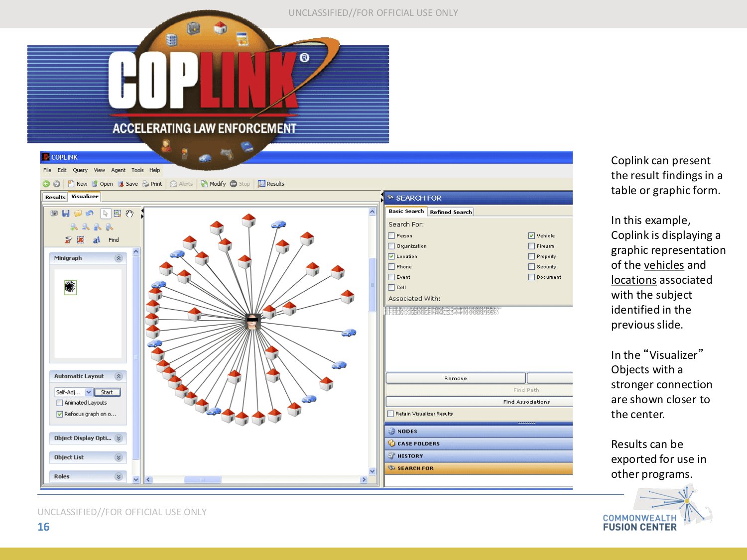Click the central masked person node in graph
Screen dimensions: 747x560
pyautogui.click(x=253, y=322)
